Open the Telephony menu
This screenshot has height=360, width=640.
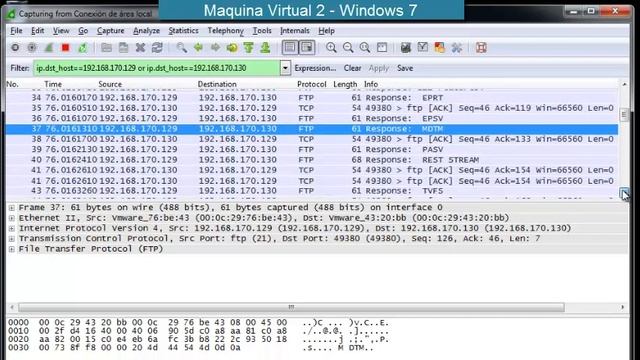[x=225, y=31]
